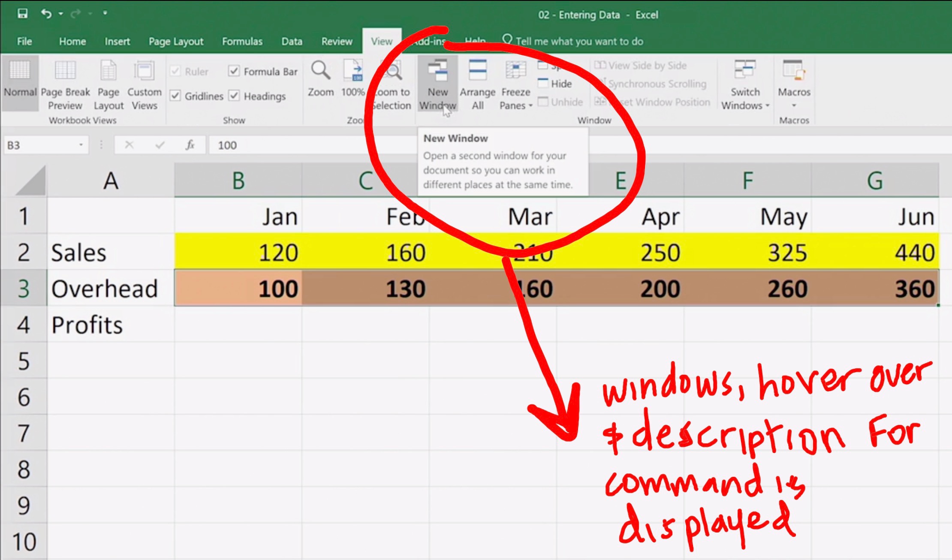Click the Select All corner triangle

[31, 181]
